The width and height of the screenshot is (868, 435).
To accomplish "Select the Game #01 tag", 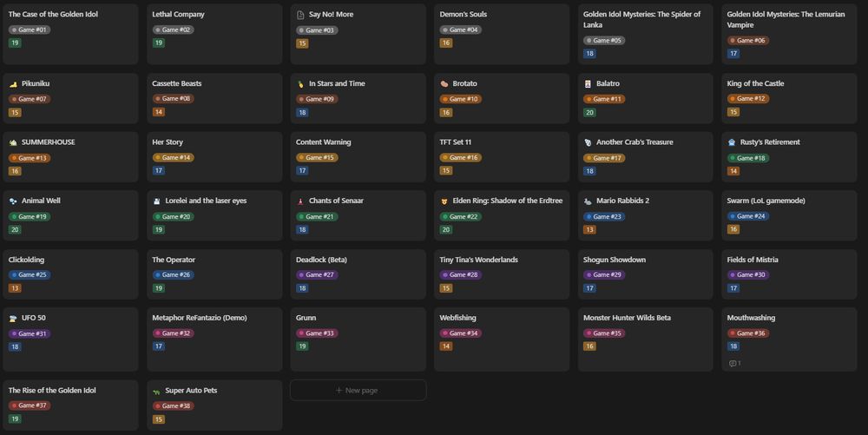I will click(x=30, y=30).
